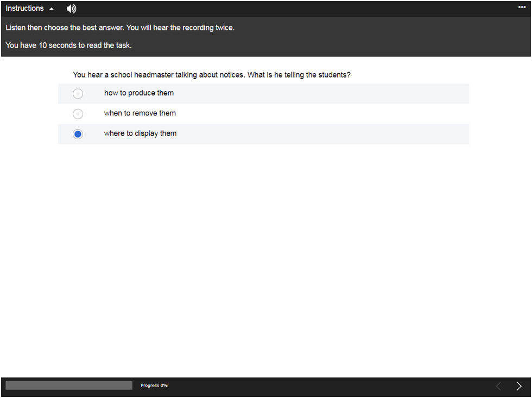Viewport: 532px width, 398px height.
Task: Click the Instructions label in the header
Action: (25, 9)
